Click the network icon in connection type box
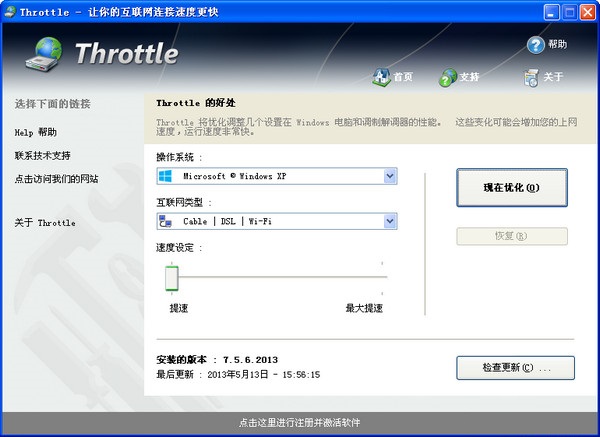Image resolution: width=600 pixels, height=437 pixels. (165, 221)
